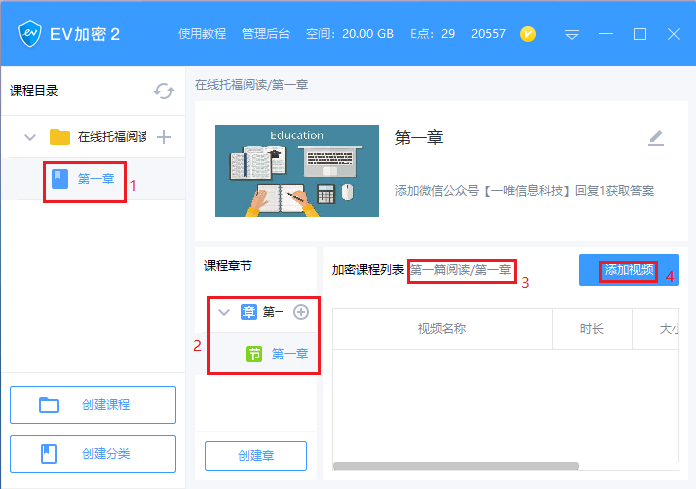Click the horizontal scrollbar under video list
This screenshot has width=696, height=489.
tap(455, 466)
